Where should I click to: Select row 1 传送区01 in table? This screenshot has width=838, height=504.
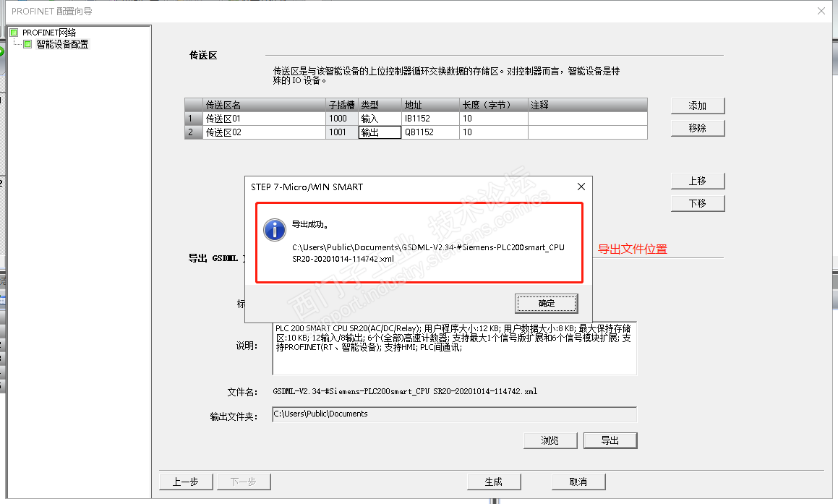(x=416, y=119)
